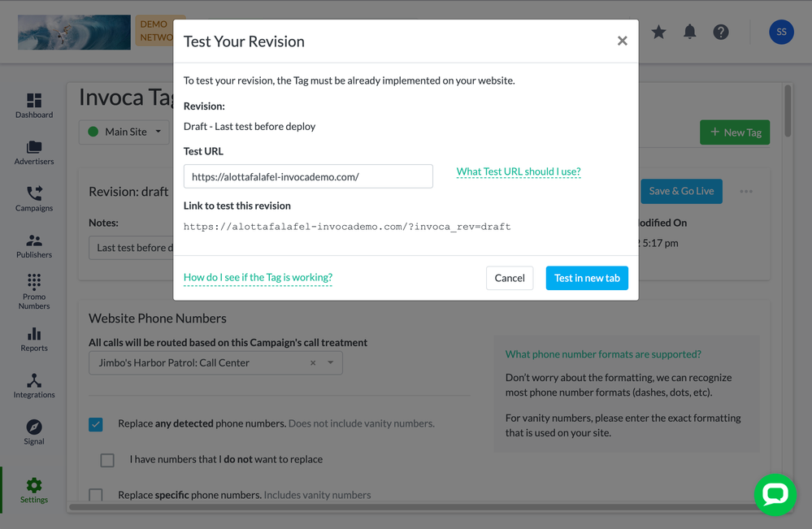Open What Test URL should I use link

(x=519, y=171)
